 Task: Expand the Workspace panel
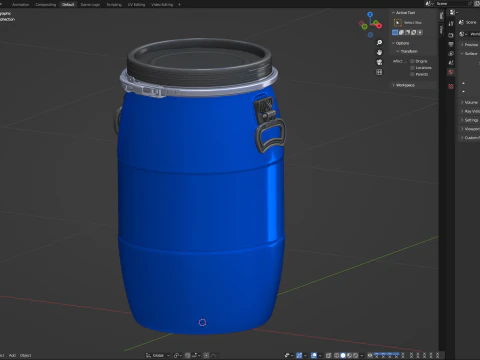point(393,85)
